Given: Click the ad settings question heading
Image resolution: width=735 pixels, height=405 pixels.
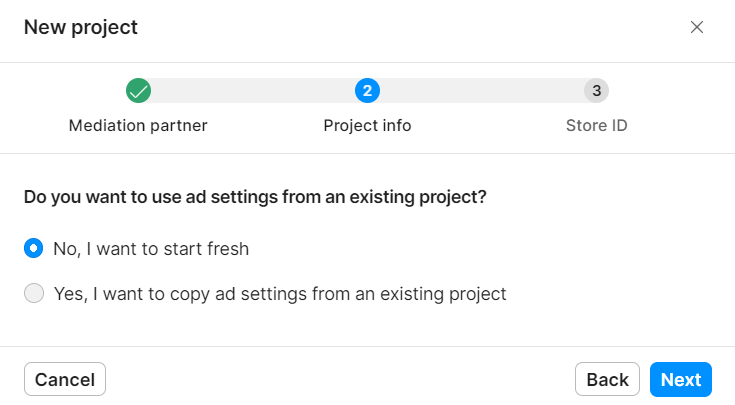Looking at the screenshot, I should [x=255, y=197].
